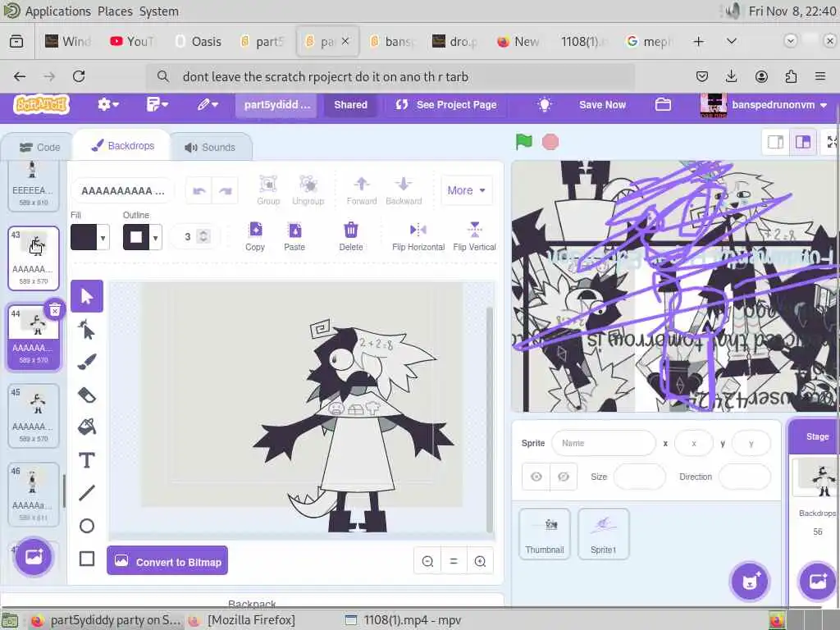The image size is (840, 630).
Task: Click Save Now
Action: click(x=602, y=104)
